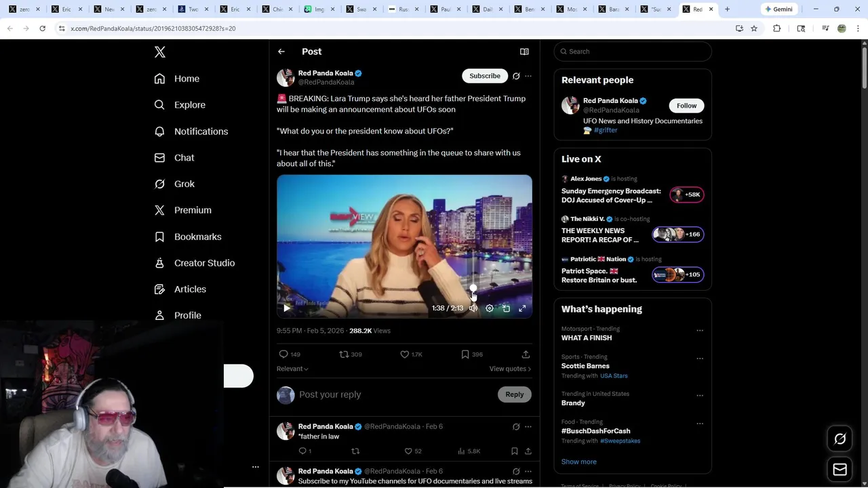Click Grok explain icon on main post
Image resolution: width=868 pixels, height=488 pixels.
coord(516,76)
